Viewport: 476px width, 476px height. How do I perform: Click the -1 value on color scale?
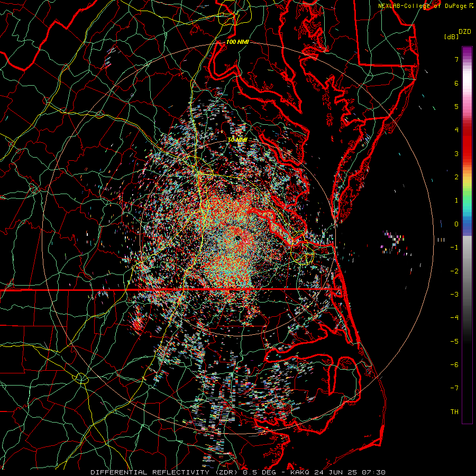tap(454, 248)
